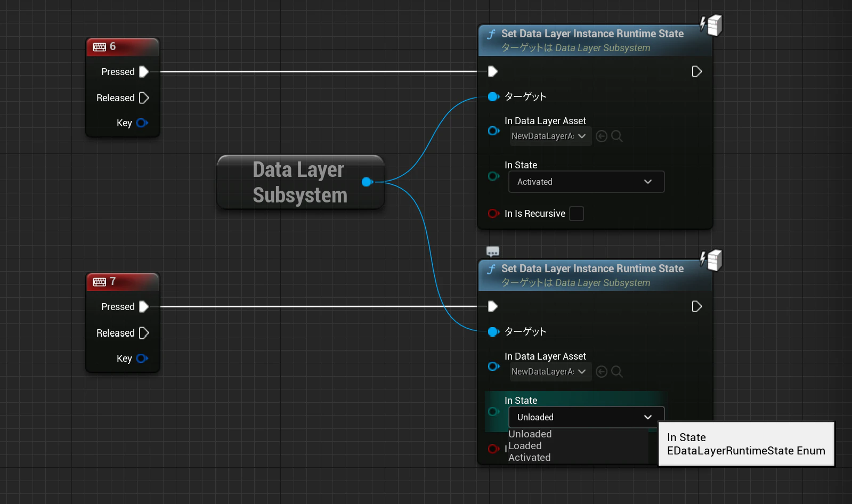Click the Key output pin on key 7 node
The height and width of the screenshot is (504, 852).
142,359
